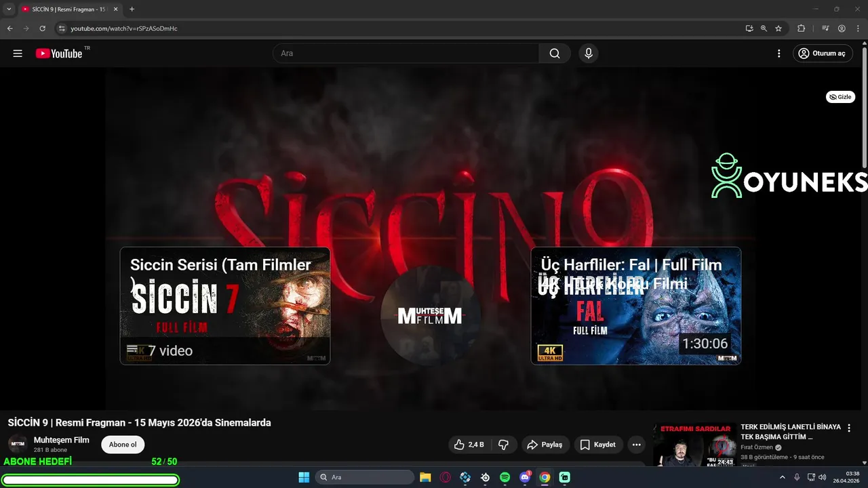Open Spotify from the taskbar
Image resolution: width=868 pixels, height=488 pixels.
[x=505, y=477]
